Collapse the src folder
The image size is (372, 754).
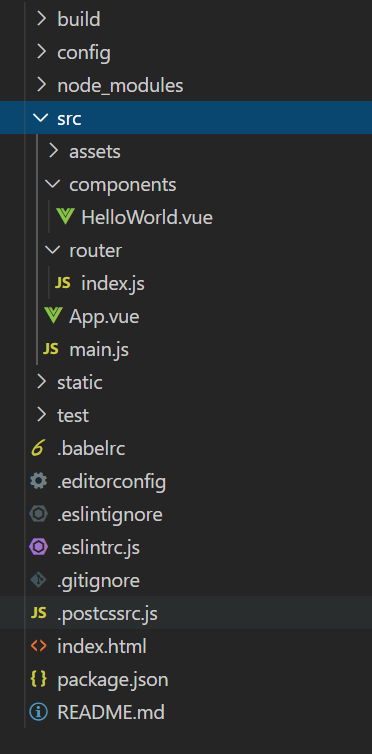coord(186,118)
